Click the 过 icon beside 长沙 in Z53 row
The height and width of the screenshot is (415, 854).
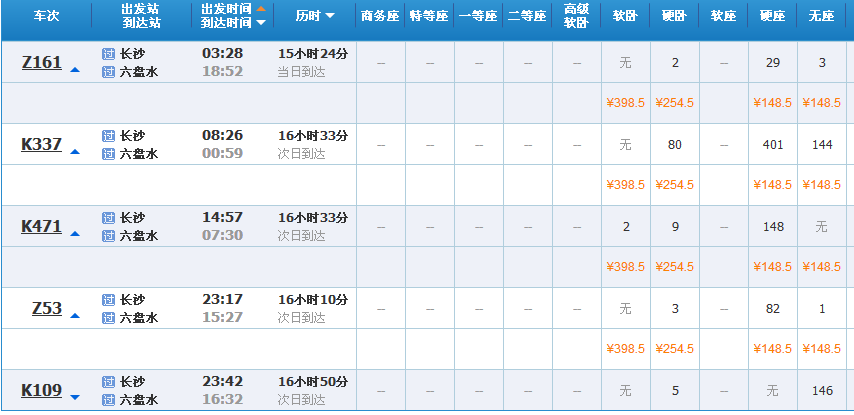pos(108,300)
